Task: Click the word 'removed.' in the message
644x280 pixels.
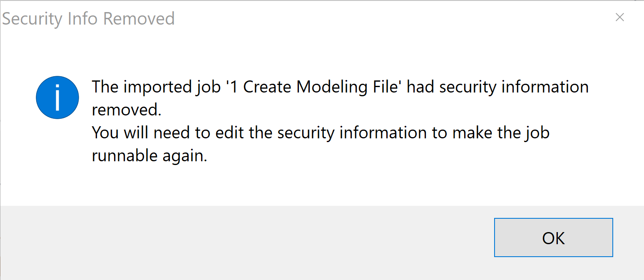Action: pyautogui.click(x=126, y=110)
